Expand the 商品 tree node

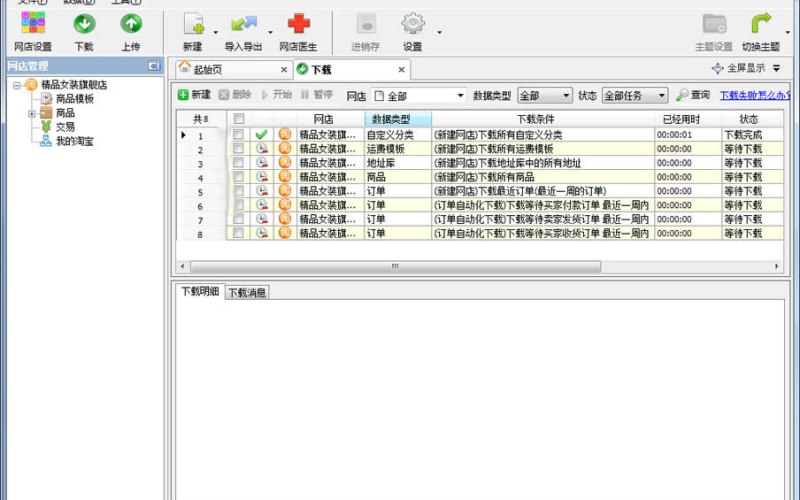point(32,113)
